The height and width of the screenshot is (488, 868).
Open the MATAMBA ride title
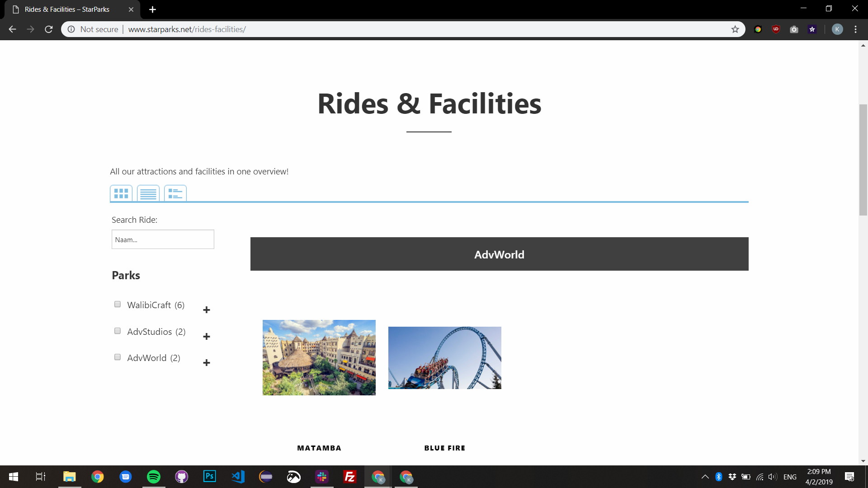click(x=319, y=448)
